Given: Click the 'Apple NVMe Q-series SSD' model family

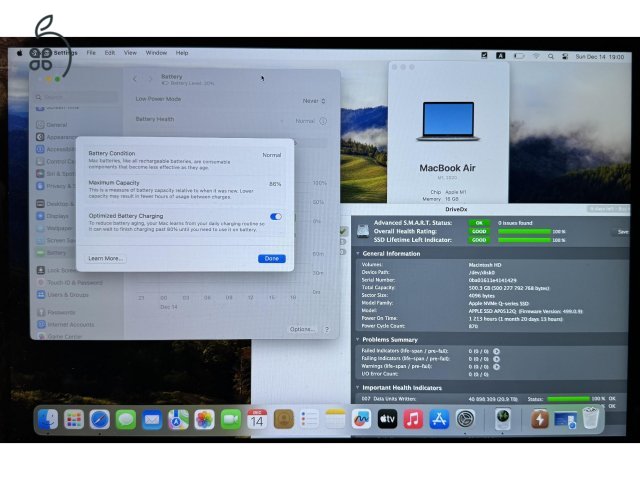Looking at the screenshot, I should (498, 303).
